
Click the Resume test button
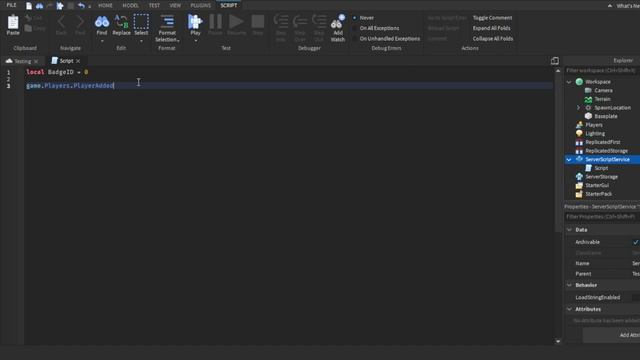pyautogui.click(x=236, y=21)
